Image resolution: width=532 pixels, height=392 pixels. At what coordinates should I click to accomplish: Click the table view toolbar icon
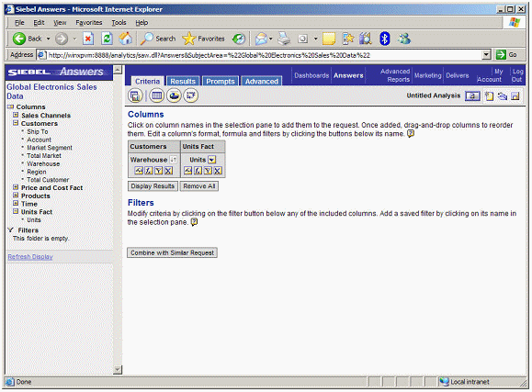[157, 96]
